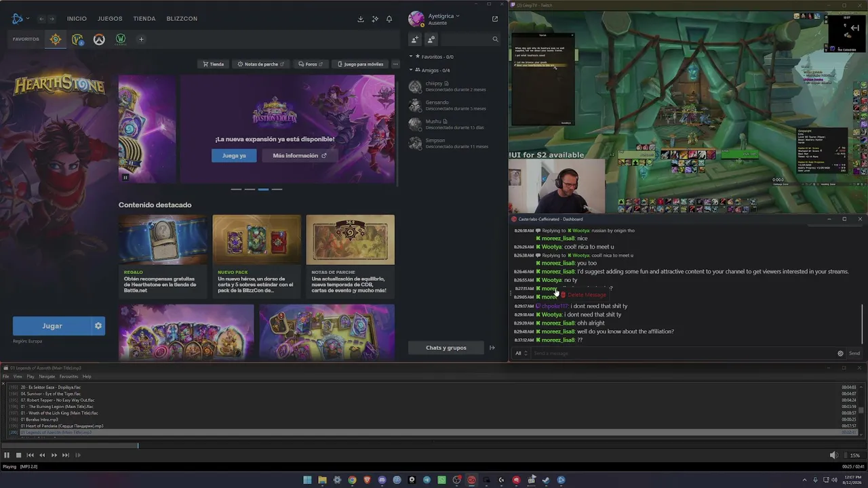
Task: Open friend management settings icon
Action: (431, 39)
